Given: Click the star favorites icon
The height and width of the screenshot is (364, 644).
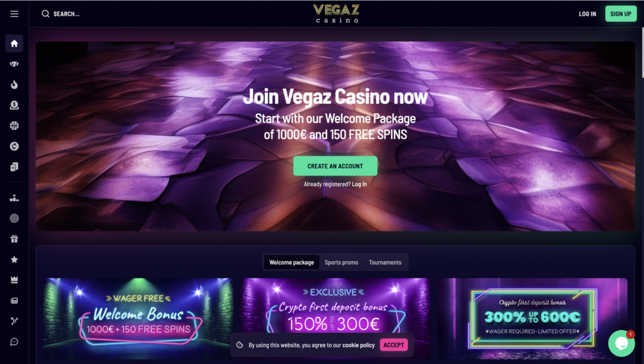Looking at the screenshot, I should click(x=14, y=260).
